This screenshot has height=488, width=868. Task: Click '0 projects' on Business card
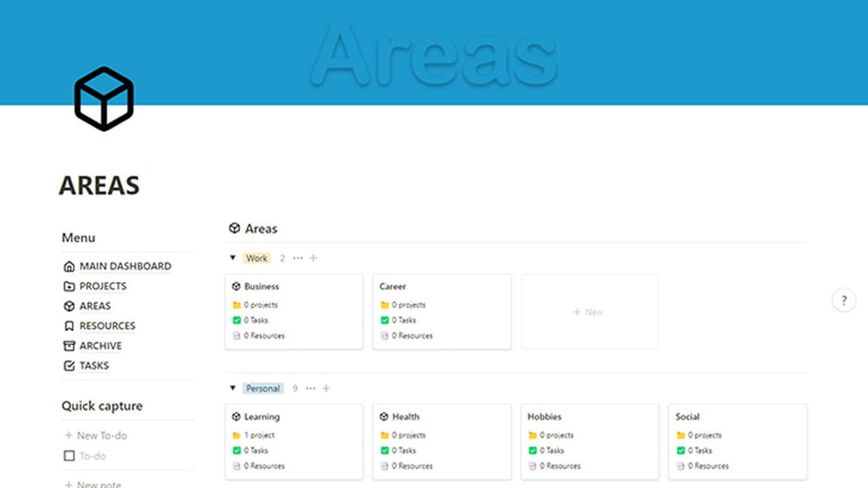tap(261, 305)
